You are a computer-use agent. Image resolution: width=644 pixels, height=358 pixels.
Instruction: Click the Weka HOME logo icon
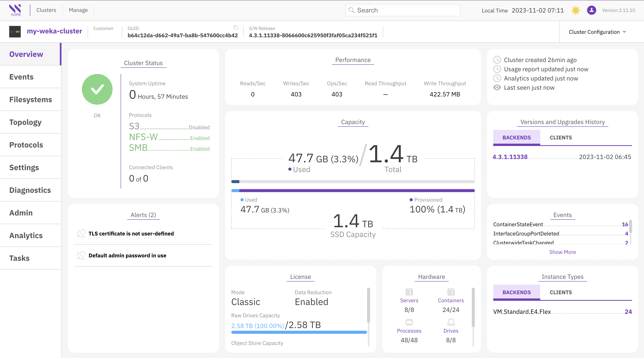15,10
